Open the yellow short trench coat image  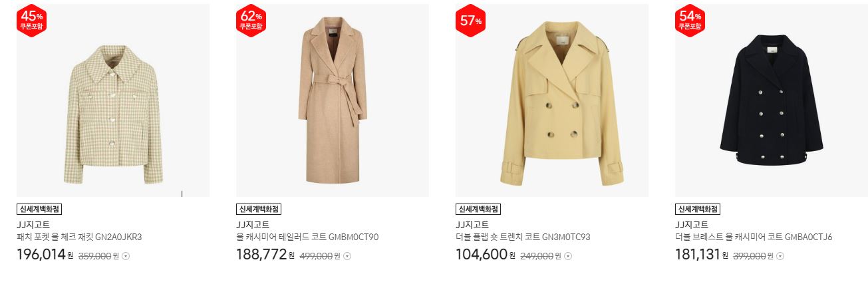tap(552, 100)
